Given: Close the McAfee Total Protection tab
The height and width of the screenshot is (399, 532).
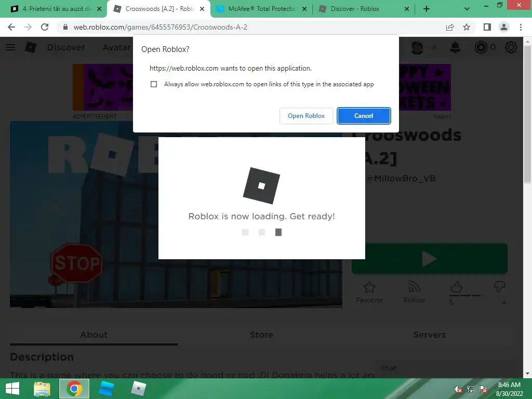Looking at the screenshot, I should (304, 9).
